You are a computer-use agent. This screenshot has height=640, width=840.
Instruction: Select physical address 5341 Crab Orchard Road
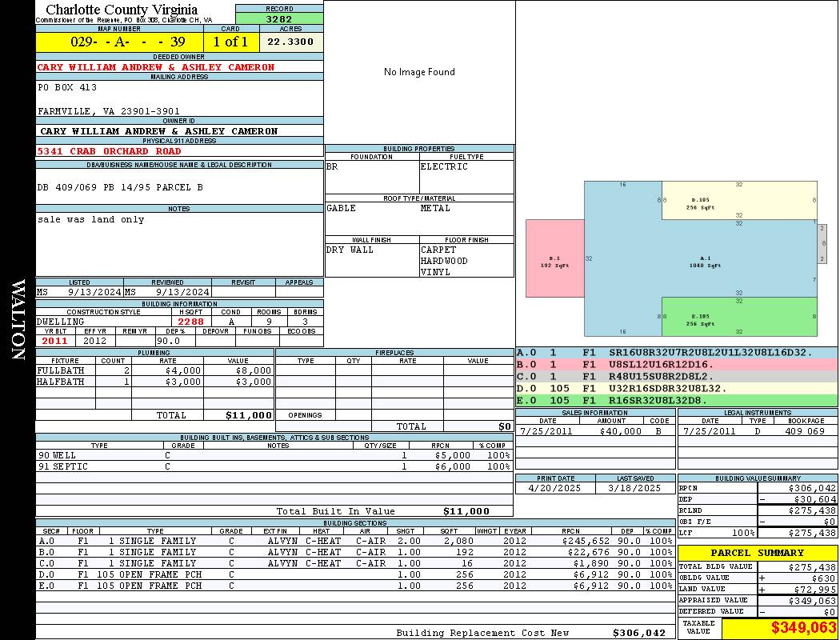(x=110, y=151)
